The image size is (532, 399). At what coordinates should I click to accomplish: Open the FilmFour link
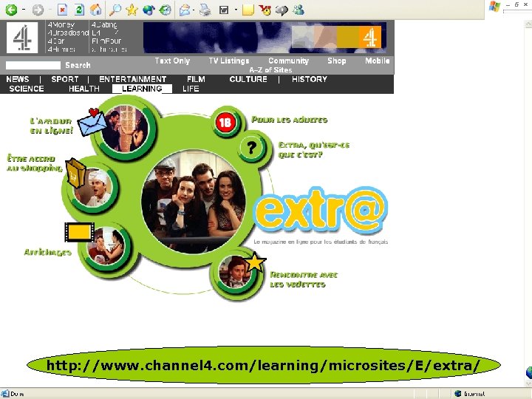pyautogui.click(x=106, y=41)
